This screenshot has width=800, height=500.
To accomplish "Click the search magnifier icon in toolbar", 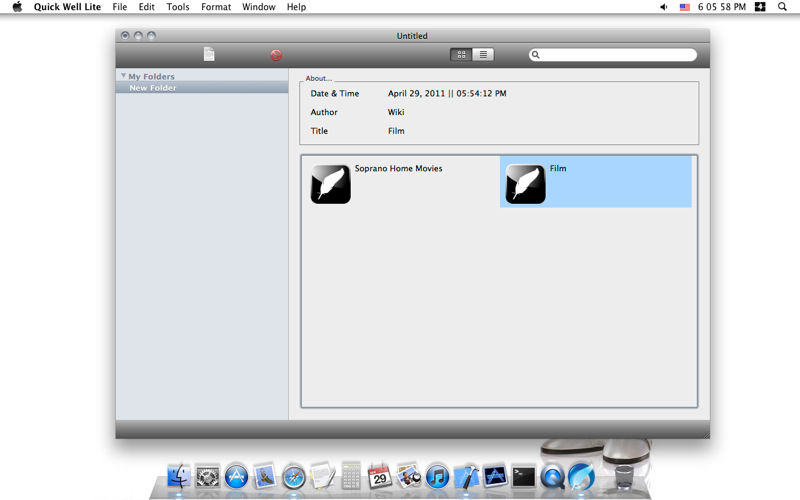I will coord(535,55).
